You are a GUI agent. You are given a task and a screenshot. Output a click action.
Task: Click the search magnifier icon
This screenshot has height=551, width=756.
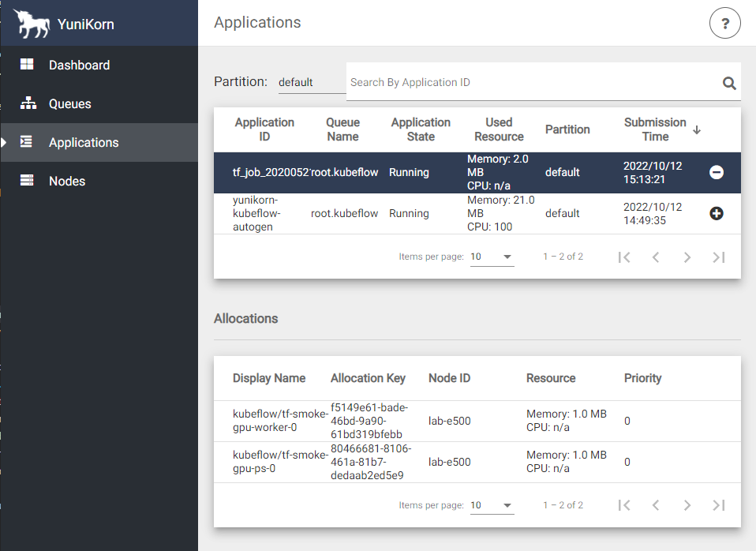[x=729, y=83]
